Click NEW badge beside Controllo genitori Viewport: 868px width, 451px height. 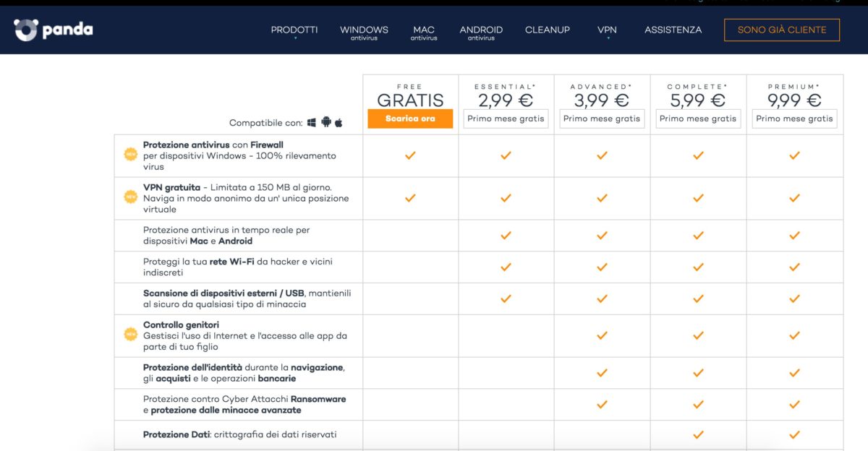[x=131, y=334]
